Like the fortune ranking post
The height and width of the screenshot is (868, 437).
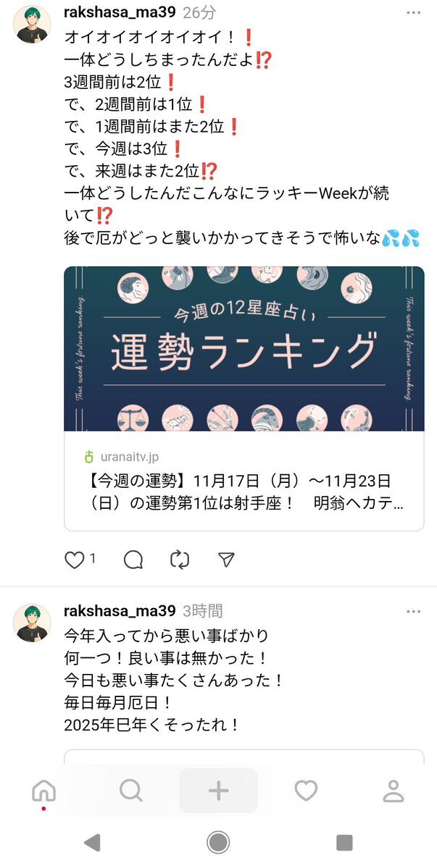pyautogui.click(x=74, y=560)
